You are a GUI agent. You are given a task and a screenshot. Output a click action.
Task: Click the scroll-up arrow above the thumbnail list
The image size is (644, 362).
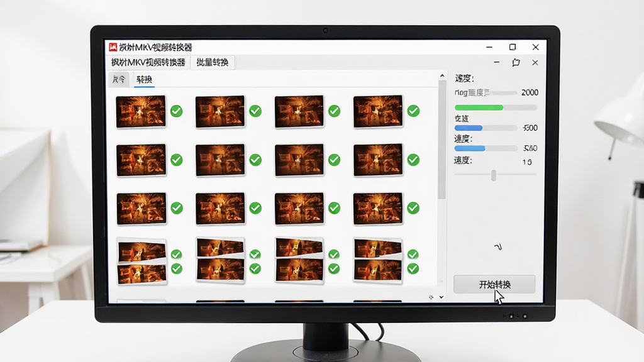pyautogui.click(x=442, y=75)
